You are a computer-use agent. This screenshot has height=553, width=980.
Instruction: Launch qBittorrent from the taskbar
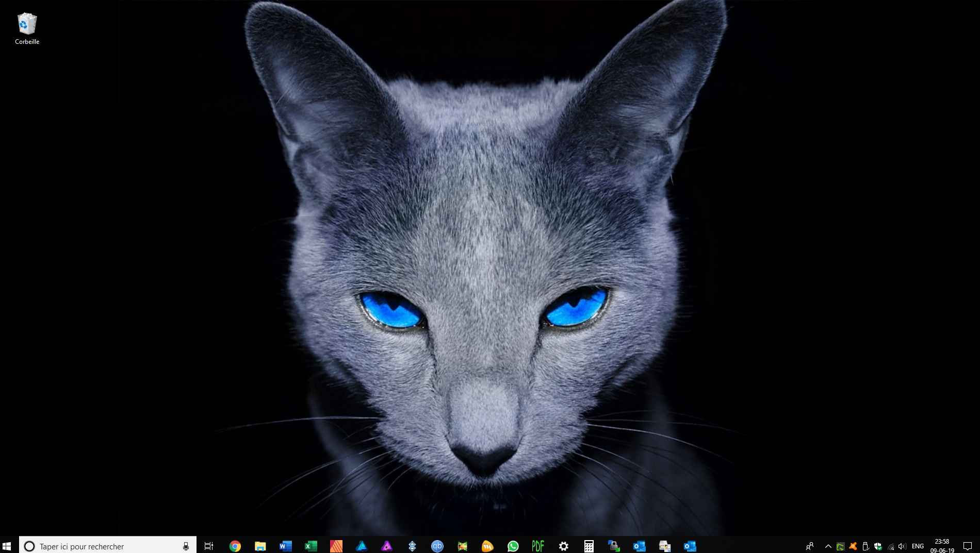(437, 546)
